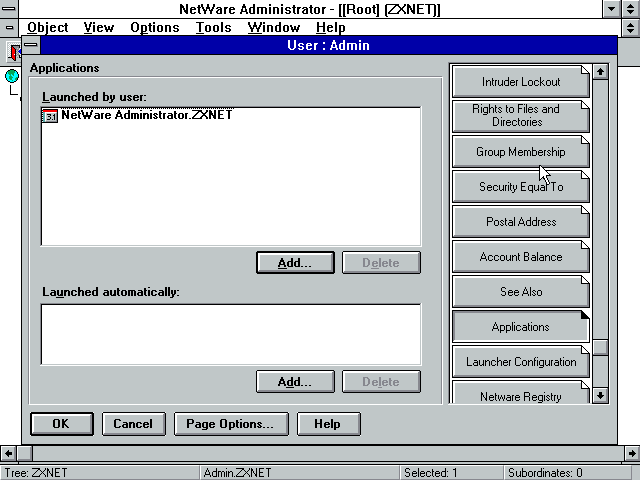Viewport: 640px width, 480px height.
Task: Click the application icon beside NetWare Administrator.ZXNET
Action: point(50,116)
